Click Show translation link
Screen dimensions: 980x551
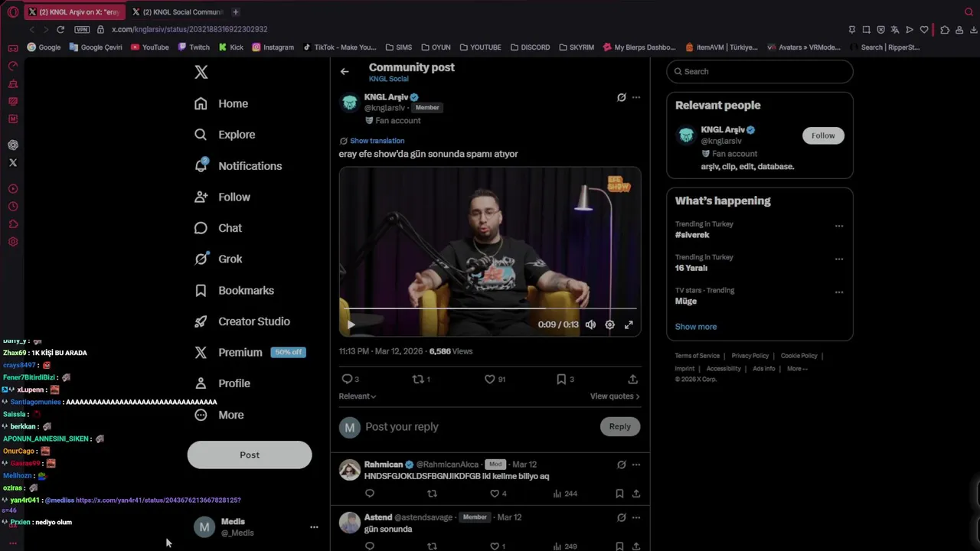point(377,141)
